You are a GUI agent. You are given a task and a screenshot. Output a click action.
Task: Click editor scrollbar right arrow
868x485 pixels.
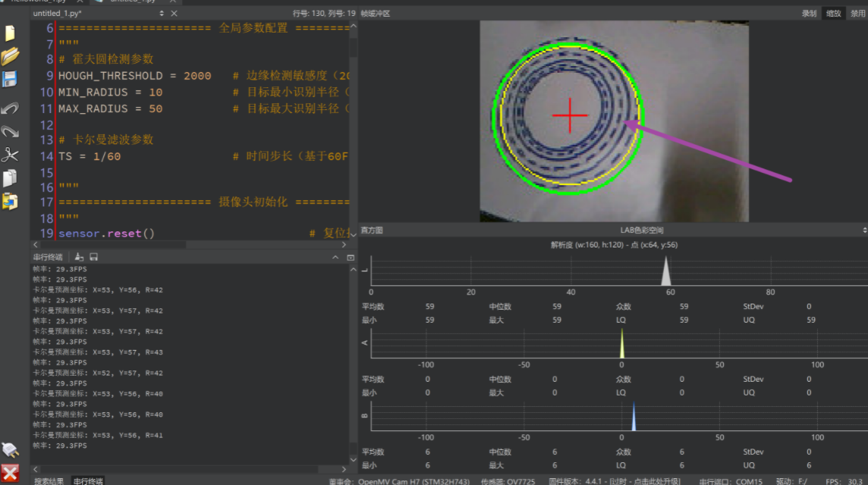click(344, 244)
